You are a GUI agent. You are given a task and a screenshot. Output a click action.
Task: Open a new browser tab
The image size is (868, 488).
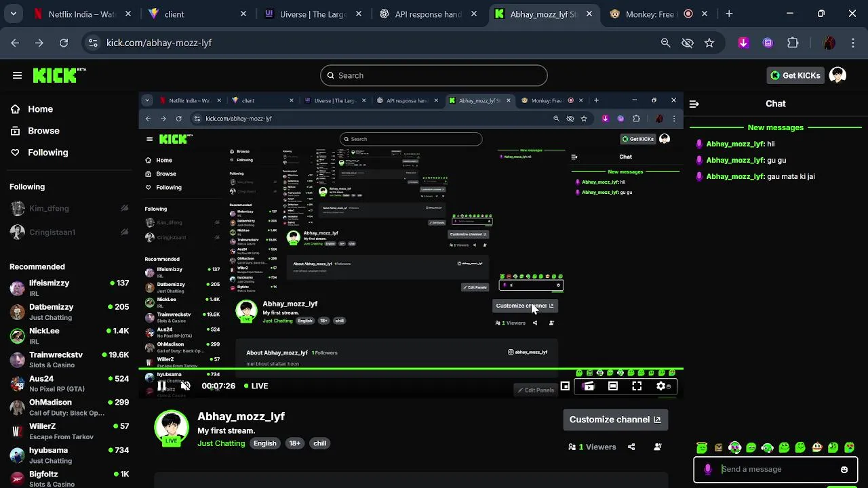click(729, 14)
